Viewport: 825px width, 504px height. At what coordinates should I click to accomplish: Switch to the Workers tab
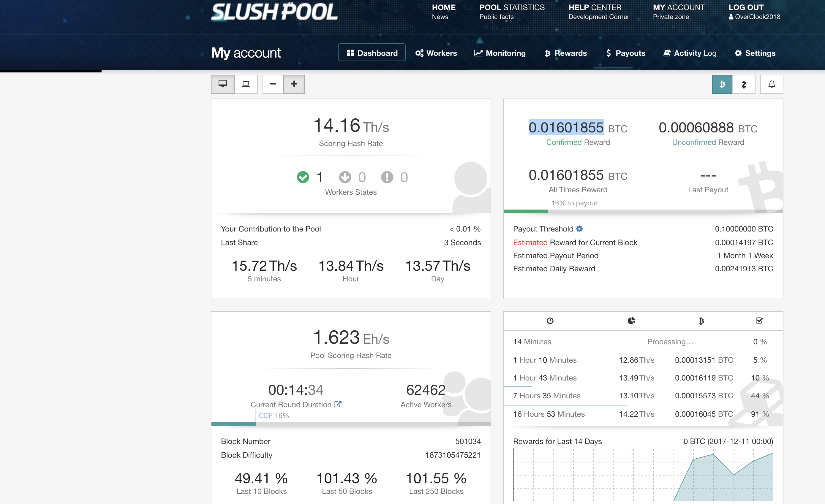(436, 53)
